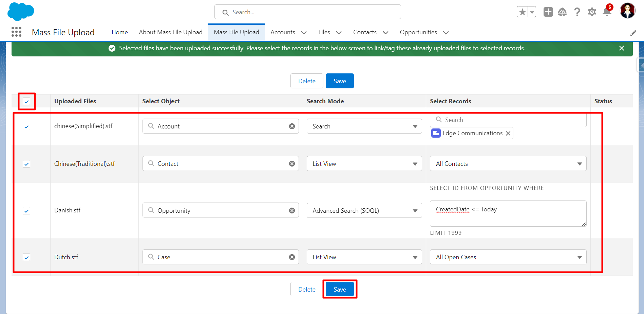This screenshot has width=644, height=314.
Task: Open the Opportunities navigation tab
Action: coord(418,32)
